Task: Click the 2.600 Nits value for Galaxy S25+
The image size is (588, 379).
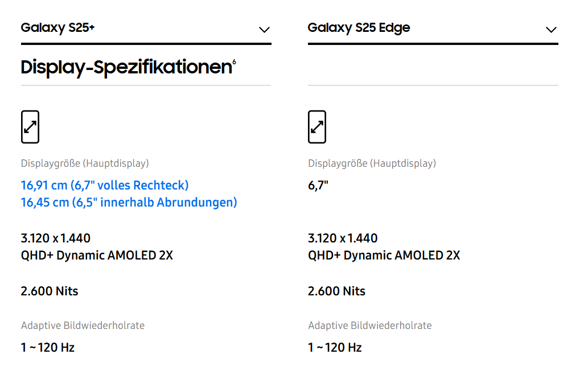Action: [50, 291]
